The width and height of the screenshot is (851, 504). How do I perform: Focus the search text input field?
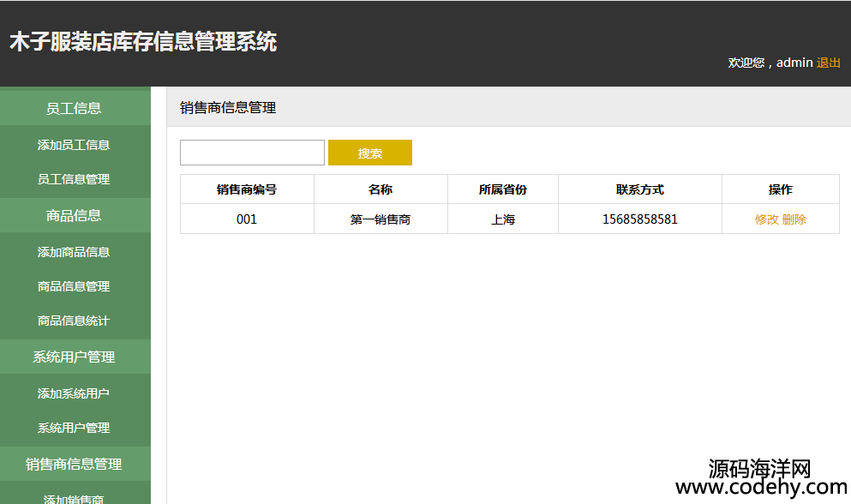pos(252,153)
